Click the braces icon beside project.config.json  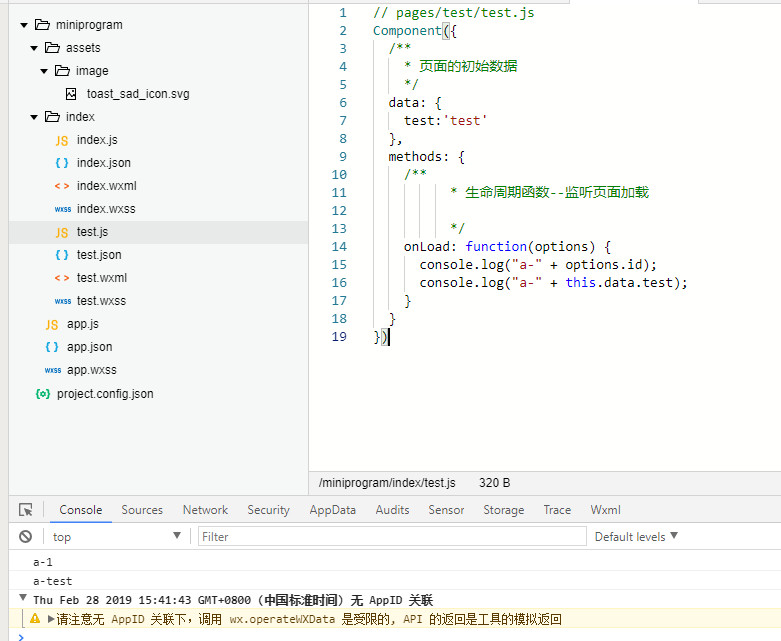click(x=43, y=394)
